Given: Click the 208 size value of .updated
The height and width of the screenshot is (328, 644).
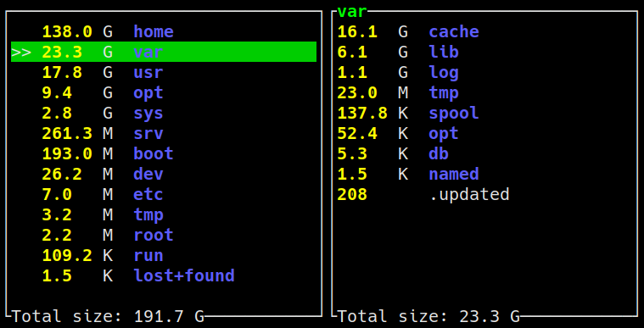Looking at the screenshot, I should click(x=352, y=194).
